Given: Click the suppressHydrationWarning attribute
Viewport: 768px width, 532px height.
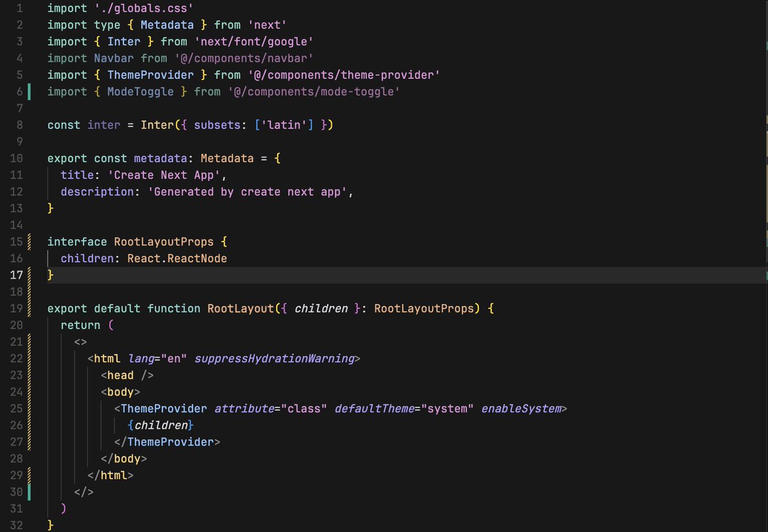Looking at the screenshot, I should point(274,358).
